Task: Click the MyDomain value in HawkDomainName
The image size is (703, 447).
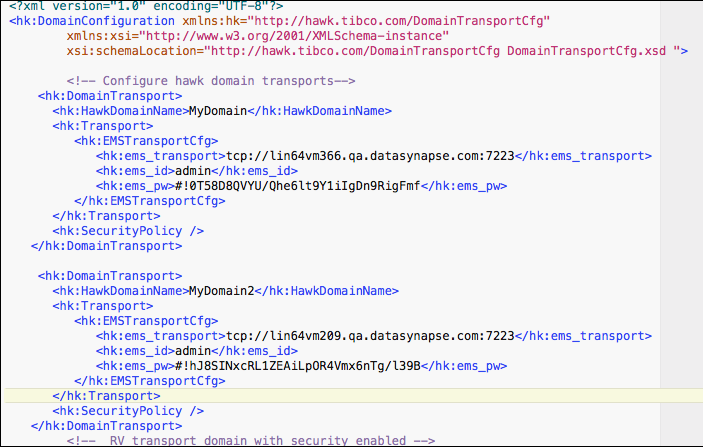Action: [218, 111]
